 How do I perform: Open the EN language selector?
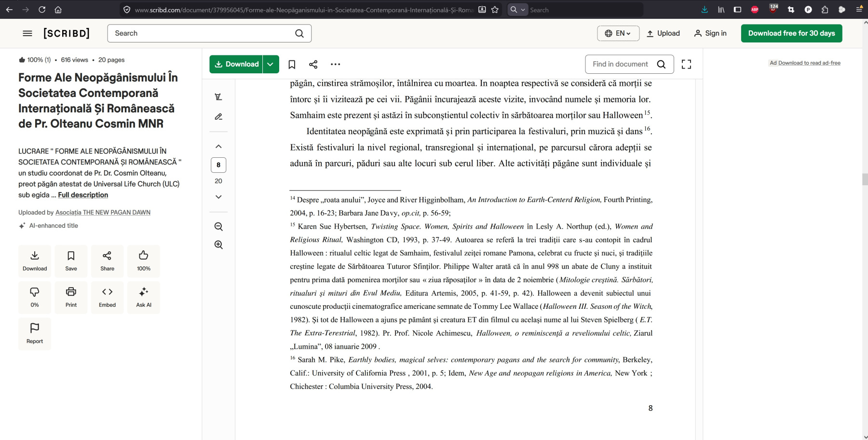(618, 33)
